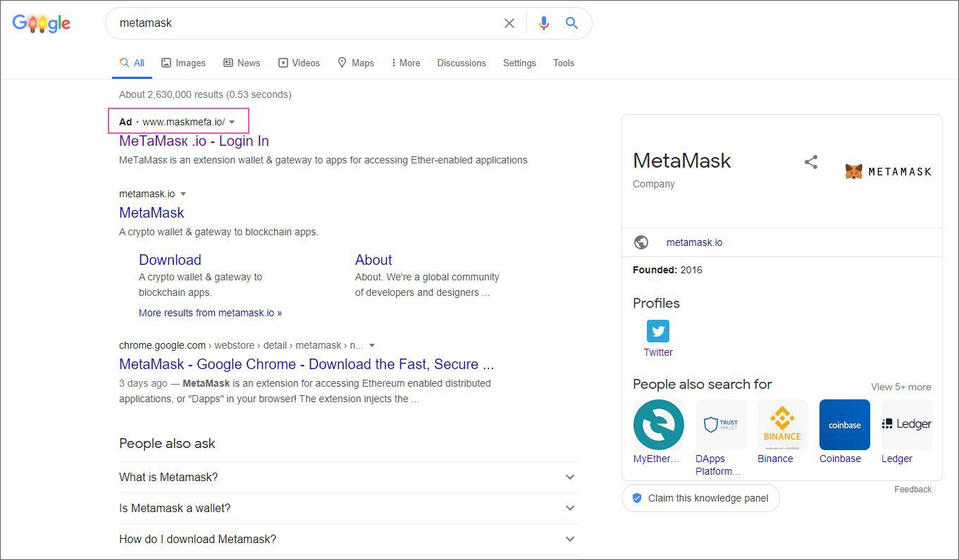The image size is (959, 560).
Task: Click "View 5+ more" related searches
Action: [901, 387]
